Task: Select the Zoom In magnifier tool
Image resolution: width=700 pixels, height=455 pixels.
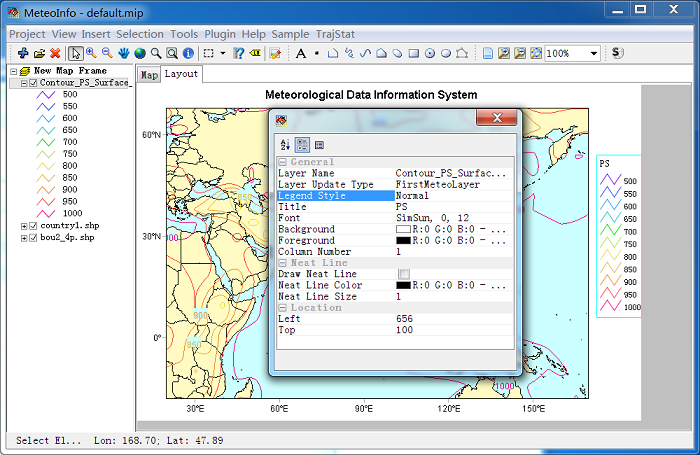Action: (x=92, y=53)
